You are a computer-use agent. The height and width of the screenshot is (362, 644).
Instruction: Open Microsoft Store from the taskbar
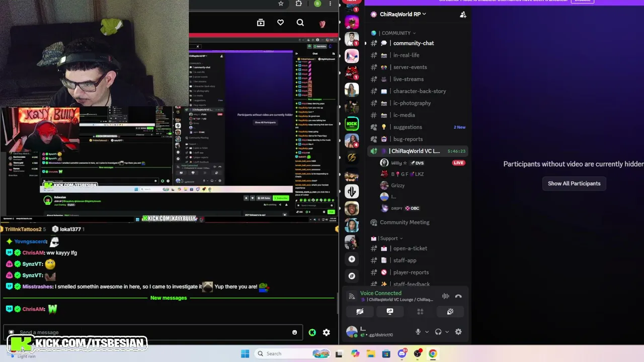[386, 353]
